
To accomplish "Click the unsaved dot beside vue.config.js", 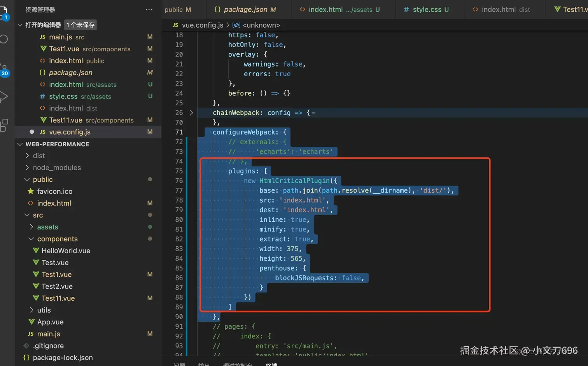I will [x=32, y=132].
